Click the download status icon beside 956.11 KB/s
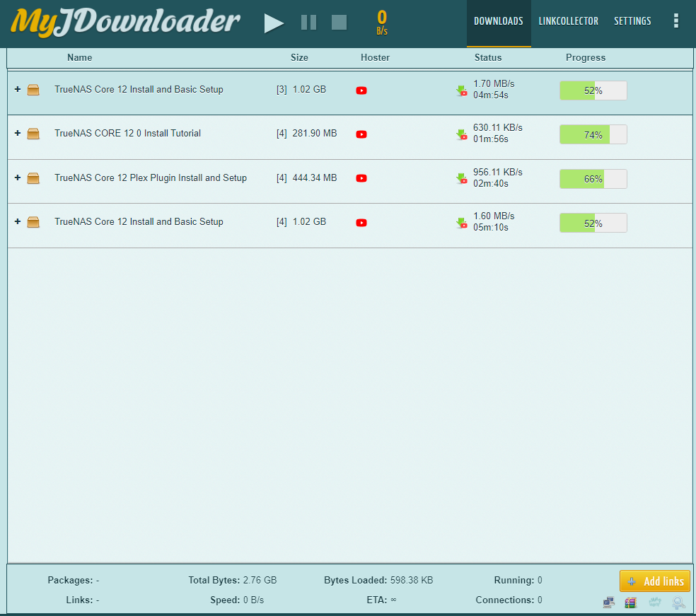The width and height of the screenshot is (696, 616). point(462,179)
